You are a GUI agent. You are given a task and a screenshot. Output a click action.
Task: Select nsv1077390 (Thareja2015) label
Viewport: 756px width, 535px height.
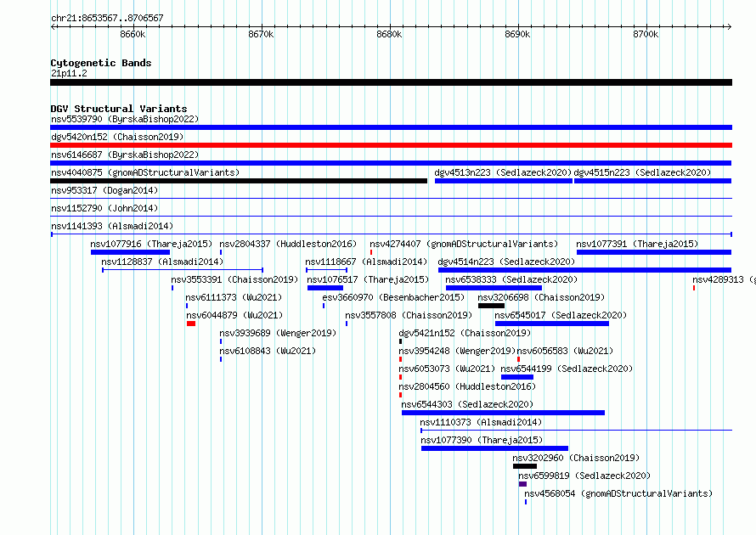point(482,440)
